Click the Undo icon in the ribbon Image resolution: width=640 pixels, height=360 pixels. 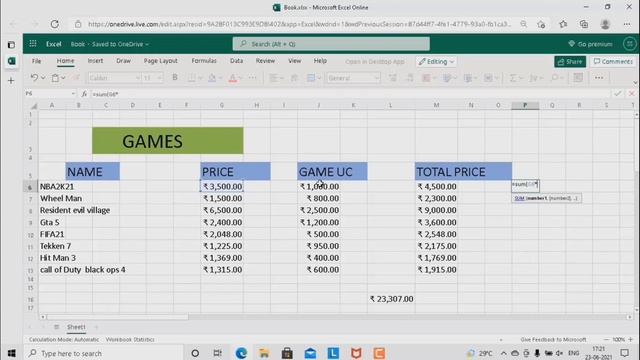click(x=34, y=78)
